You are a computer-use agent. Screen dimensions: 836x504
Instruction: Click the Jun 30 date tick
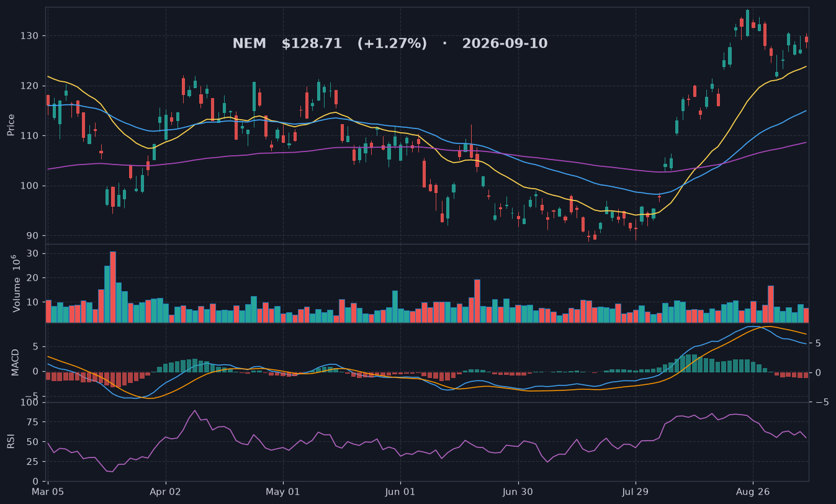point(518,492)
